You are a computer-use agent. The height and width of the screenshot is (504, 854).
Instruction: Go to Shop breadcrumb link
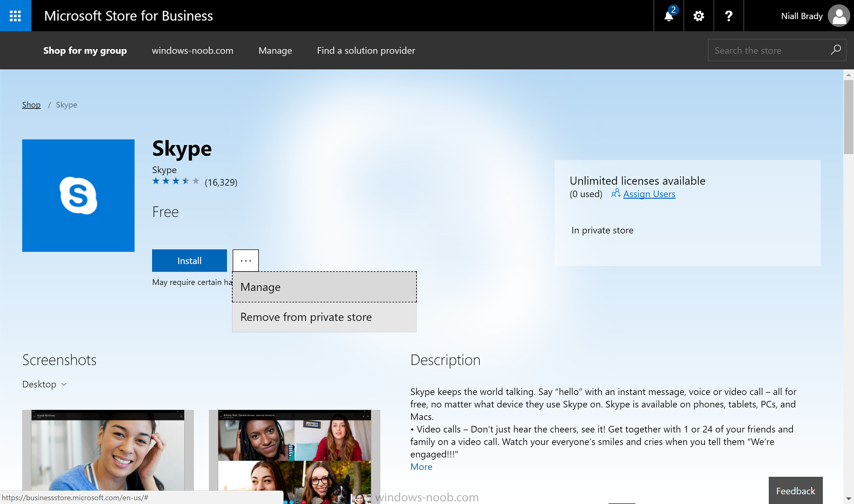pos(31,104)
